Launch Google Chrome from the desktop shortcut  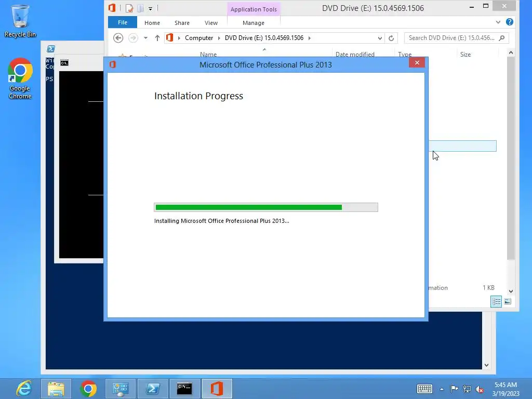[20, 79]
